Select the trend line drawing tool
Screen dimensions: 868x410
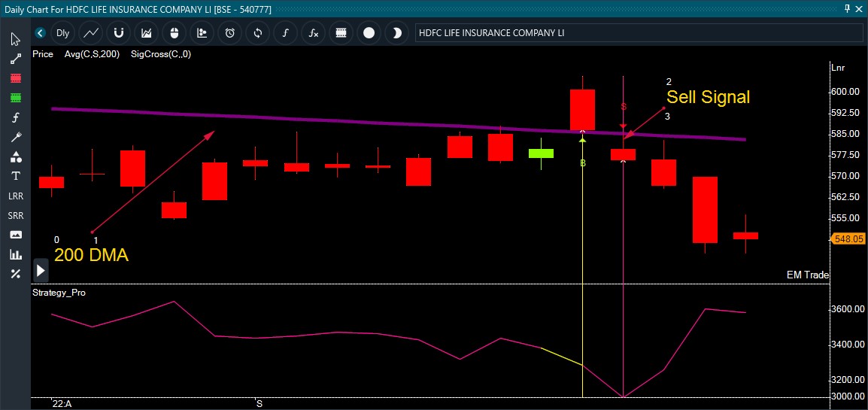click(x=16, y=59)
